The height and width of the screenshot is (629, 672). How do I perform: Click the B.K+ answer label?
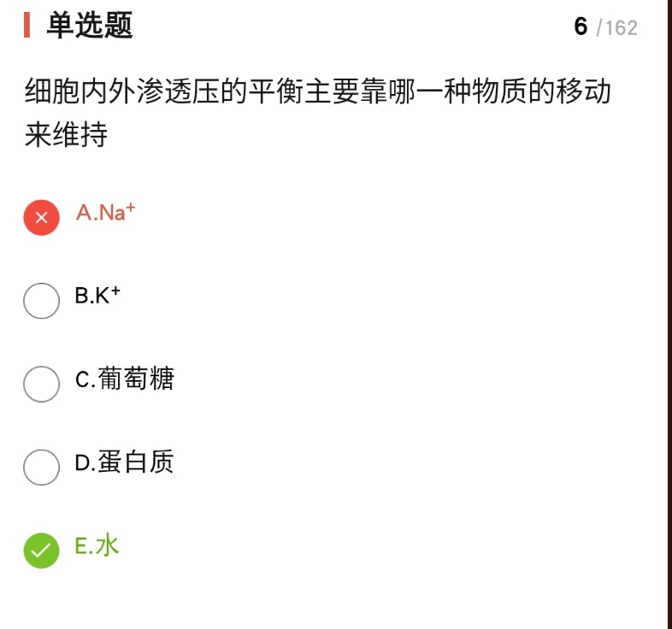(x=97, y=296)
